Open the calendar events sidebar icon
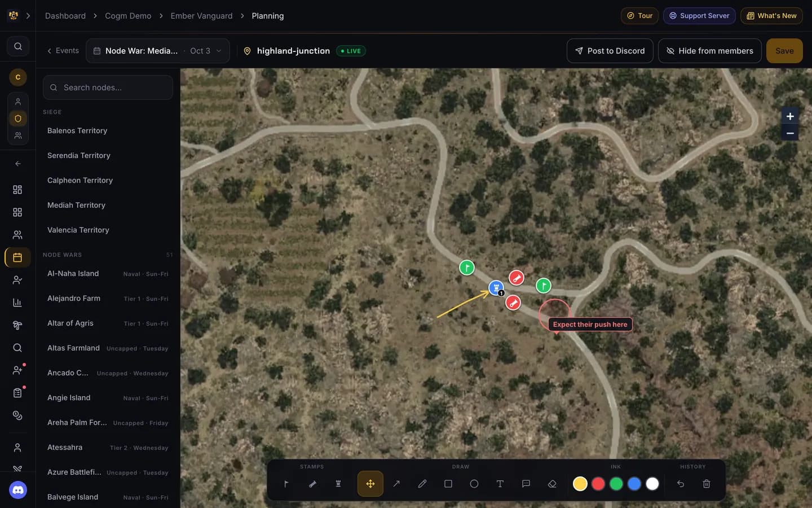The height and width of the screenshot is (508, 812). pos(17,257)
